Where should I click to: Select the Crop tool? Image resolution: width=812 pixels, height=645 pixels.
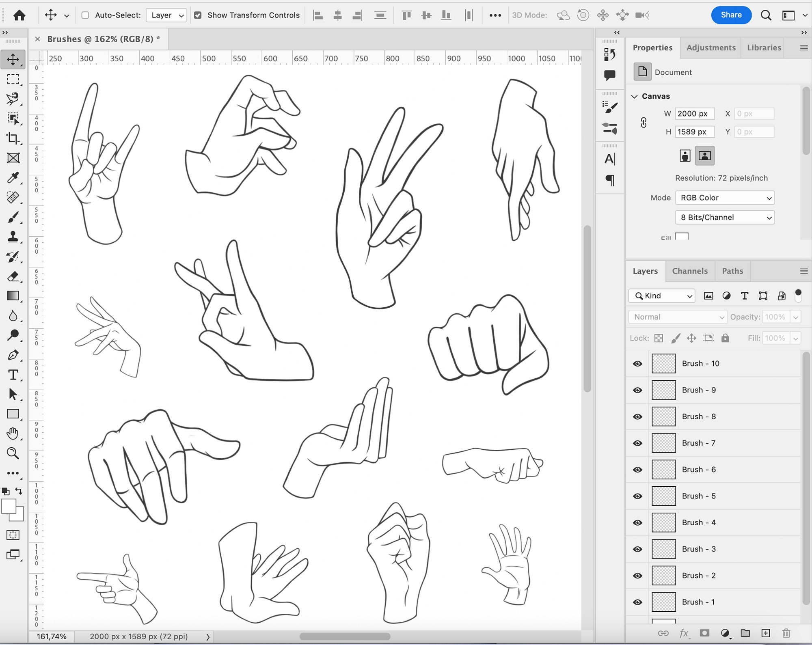[13, 138]
